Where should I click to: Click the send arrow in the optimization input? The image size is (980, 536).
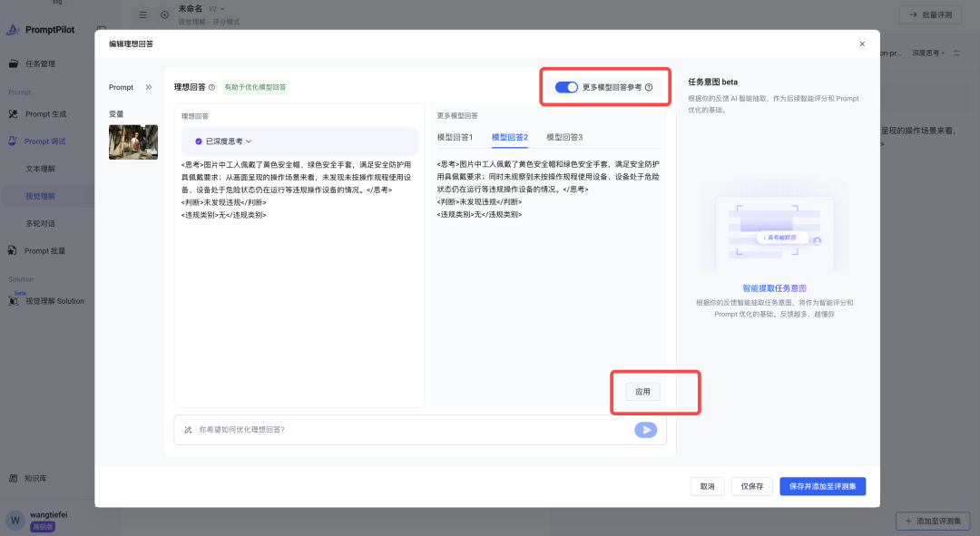(x=645, y=430)
